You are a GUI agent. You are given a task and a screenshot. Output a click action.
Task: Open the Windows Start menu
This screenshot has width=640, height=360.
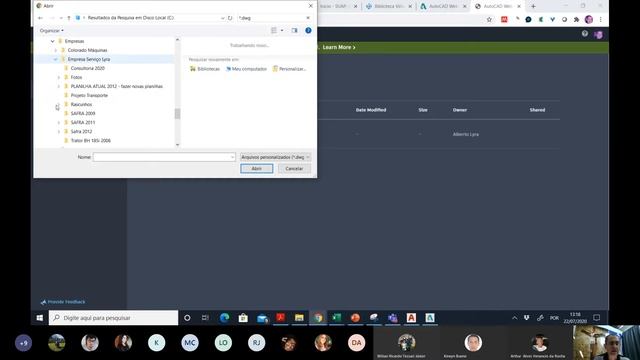point(40,318)
